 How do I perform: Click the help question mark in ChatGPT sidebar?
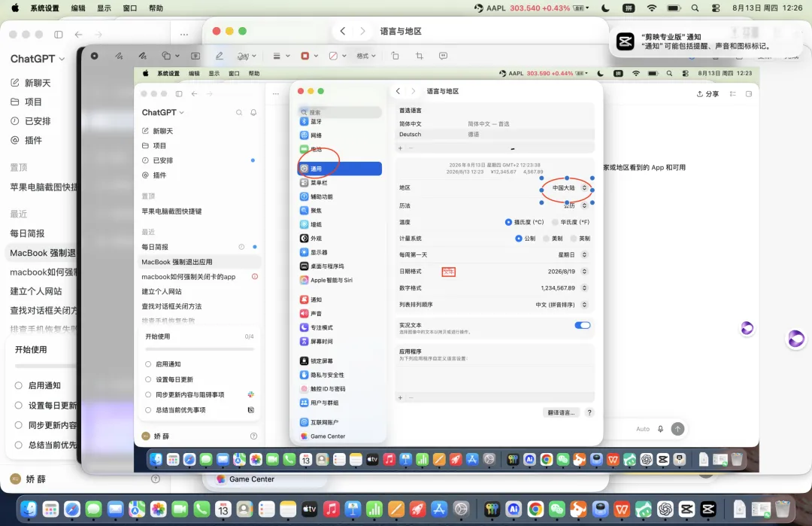pos(156,479)
